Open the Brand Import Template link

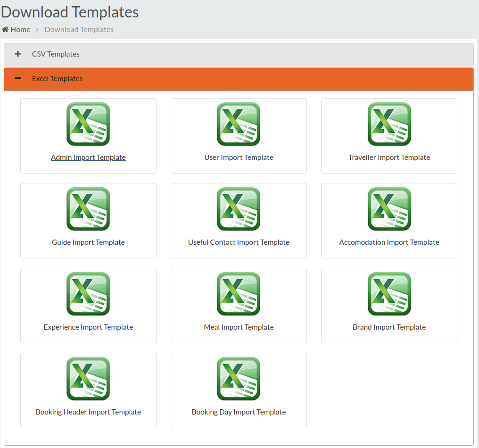click(x=389, y=327)
